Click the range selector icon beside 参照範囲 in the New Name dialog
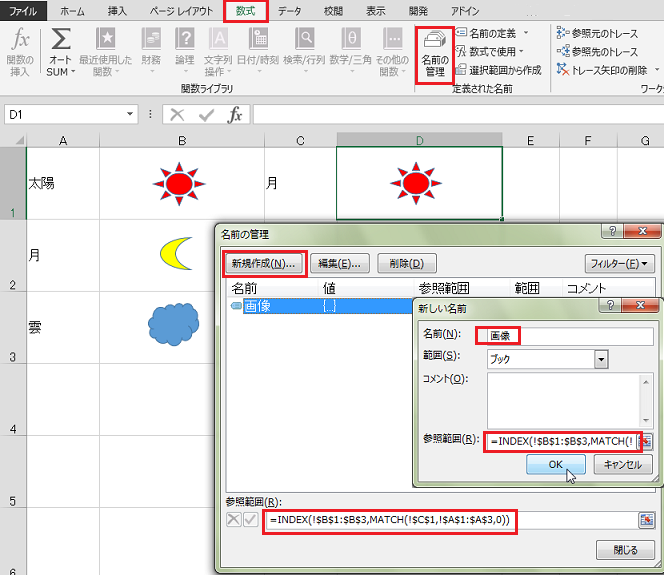Viewport: 664px width, 575px height. [646, 440]
